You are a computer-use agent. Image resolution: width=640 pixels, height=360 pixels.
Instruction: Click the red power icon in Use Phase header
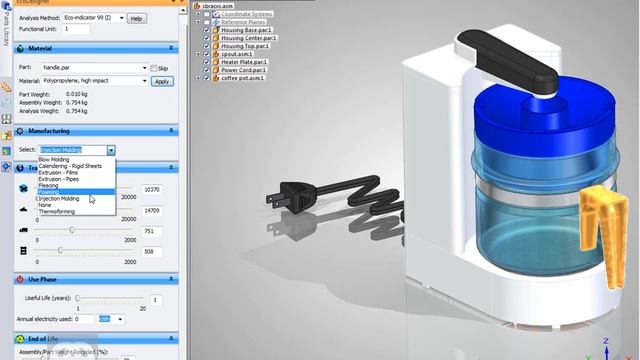(x=20, y=279)
